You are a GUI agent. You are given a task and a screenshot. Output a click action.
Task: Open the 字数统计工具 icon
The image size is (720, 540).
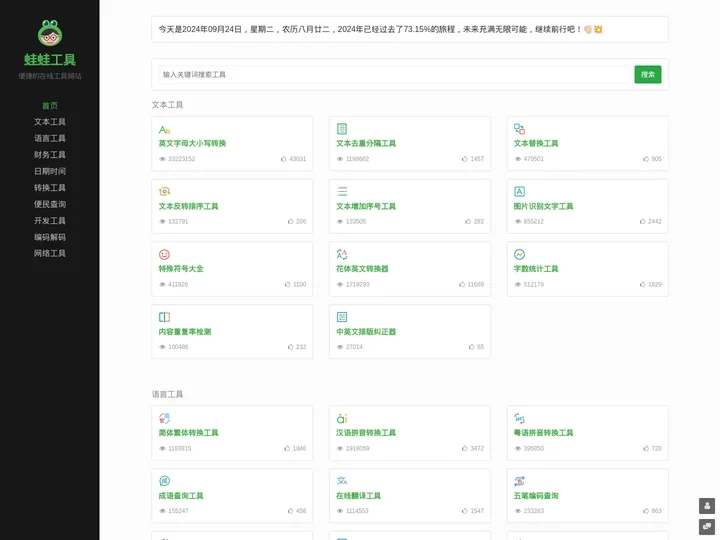519,254
